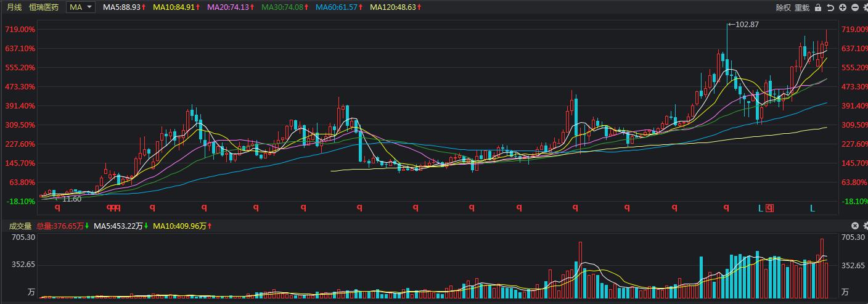Toggle the blue MA60 legend entry
The width and height of the screenshot is (868, 304).
tap(338, 7)
